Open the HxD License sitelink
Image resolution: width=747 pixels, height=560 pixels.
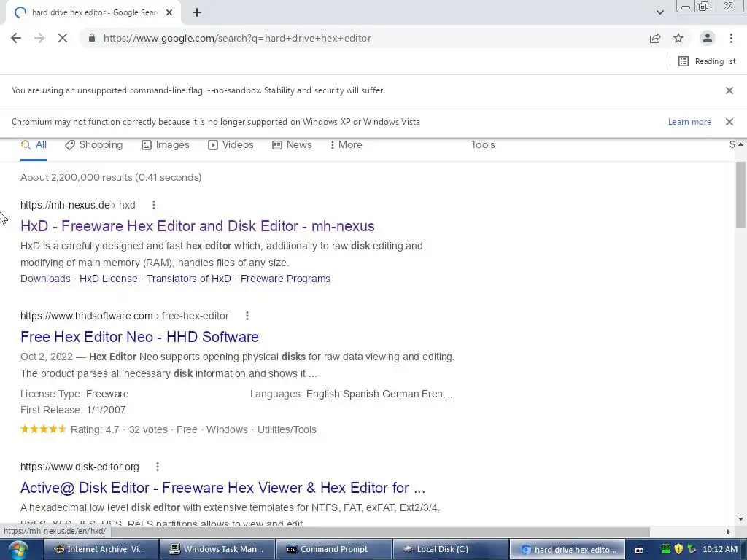tap(109, 279)
